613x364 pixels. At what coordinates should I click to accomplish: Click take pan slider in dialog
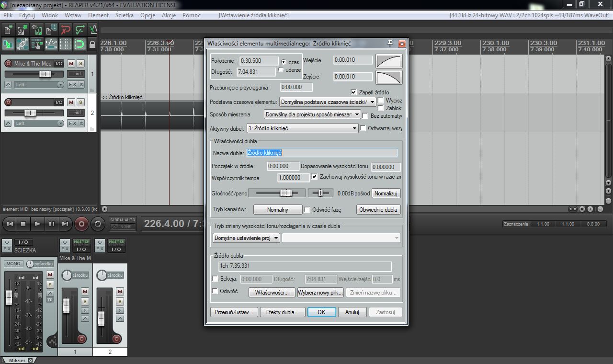(321, 193)
